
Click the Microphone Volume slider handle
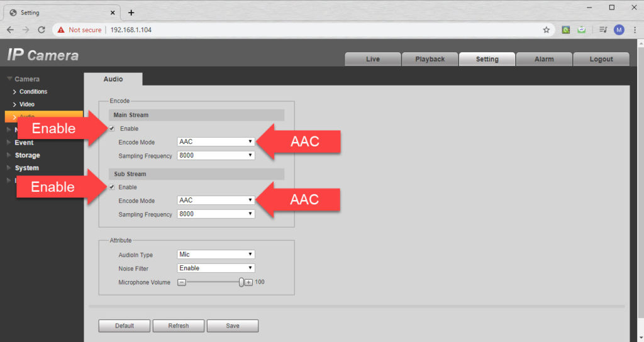pos(241,282)
